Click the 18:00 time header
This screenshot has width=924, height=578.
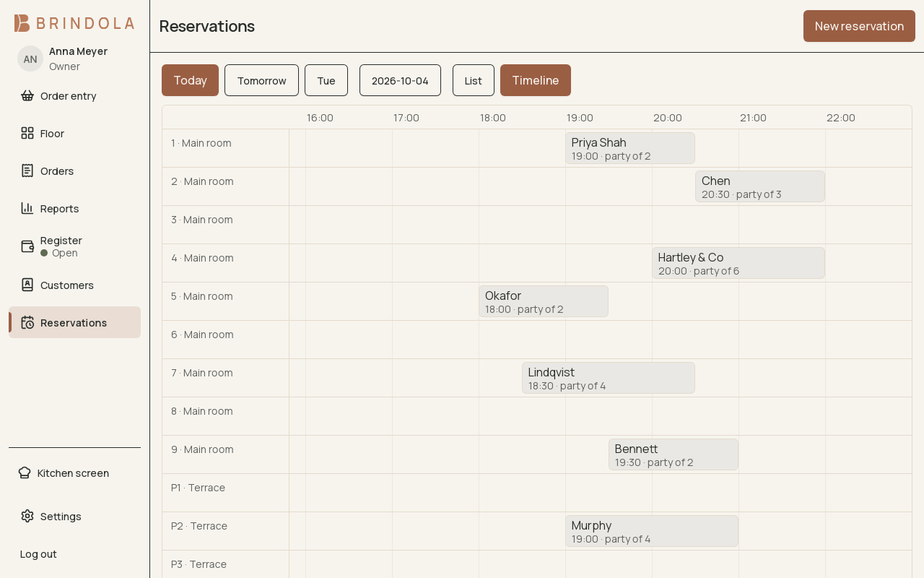click(493, 117)
